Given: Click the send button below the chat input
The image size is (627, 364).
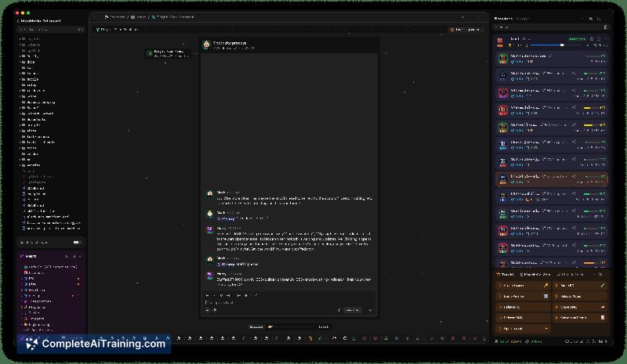Looking at the screenshot, I should pyautogui.click(x=352, y=310).
